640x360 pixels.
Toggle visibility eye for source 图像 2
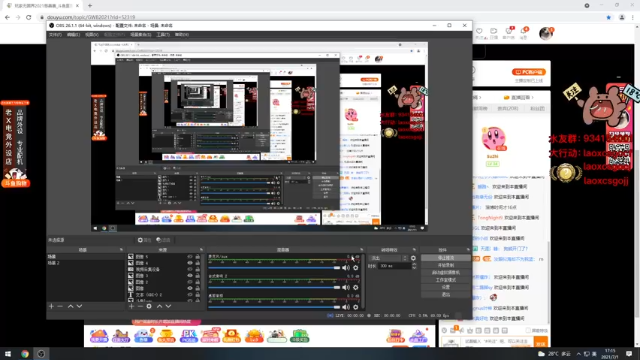coord(190,282)
